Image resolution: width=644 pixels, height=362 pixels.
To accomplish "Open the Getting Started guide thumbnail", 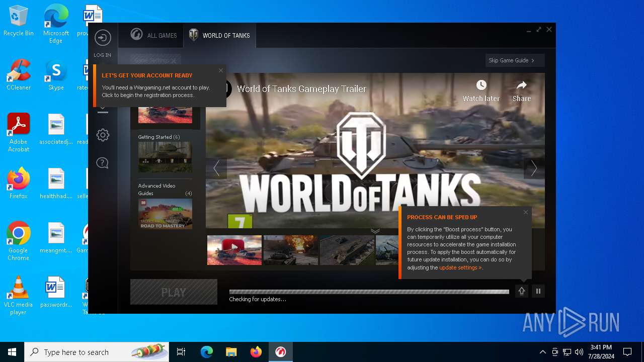I will pyautogui.click(x=165, y=157).
